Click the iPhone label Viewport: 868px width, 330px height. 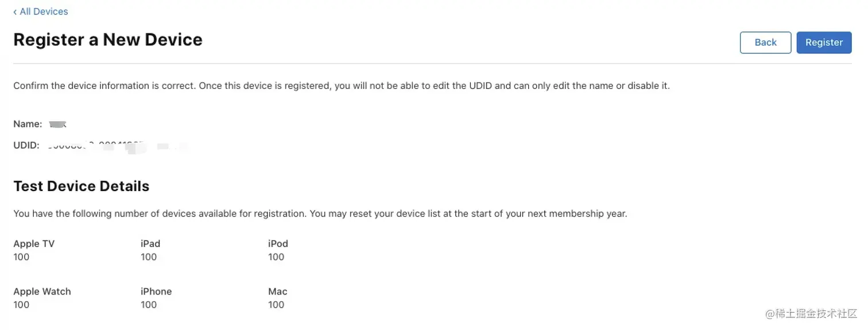pyautogui.click(x=156, y=292)
